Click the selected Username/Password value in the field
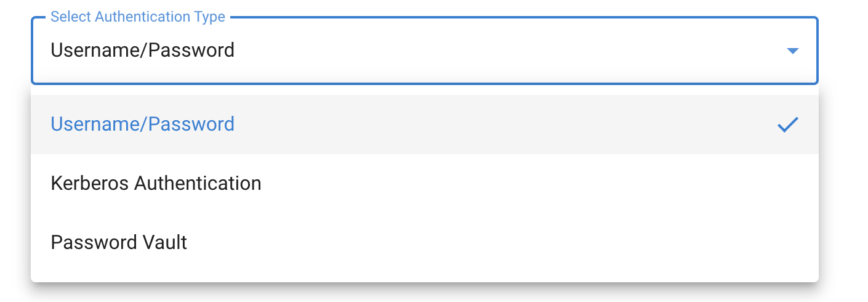 142,50
